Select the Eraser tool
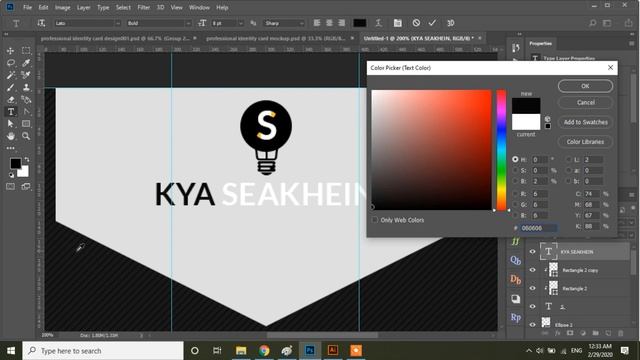This screenshot has height=360, width=640. 11,100
